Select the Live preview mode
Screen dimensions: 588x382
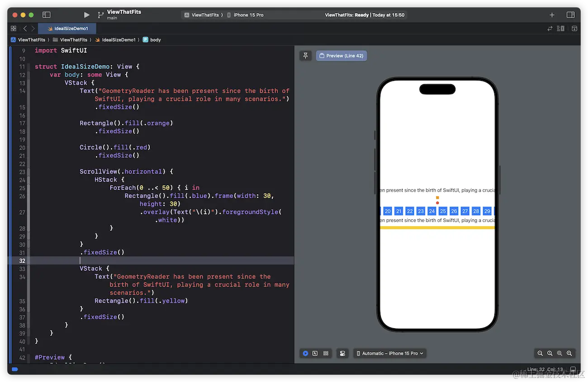(x=306, y=354)
